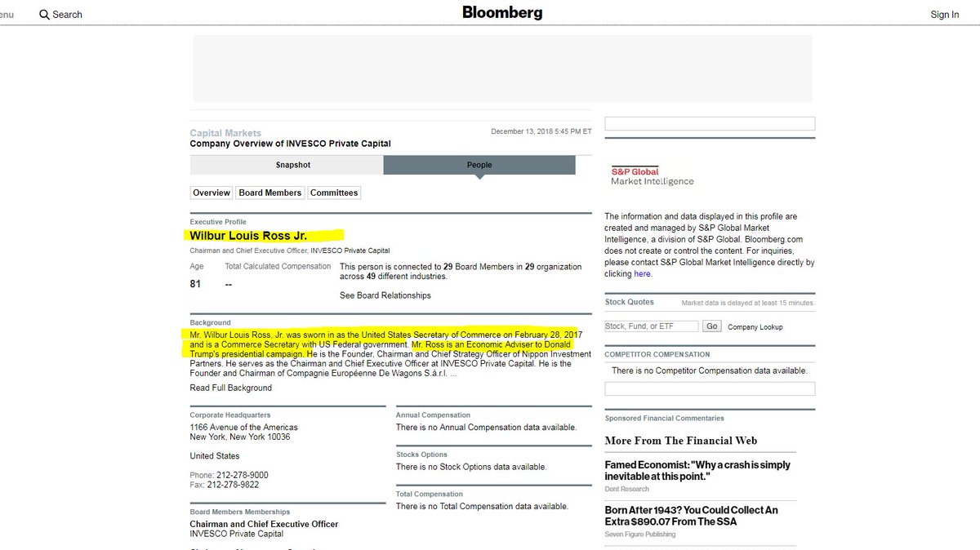980x550 pixels.
Task: Click the phone number 212-278-9000
Action: [x=242, y=475]
